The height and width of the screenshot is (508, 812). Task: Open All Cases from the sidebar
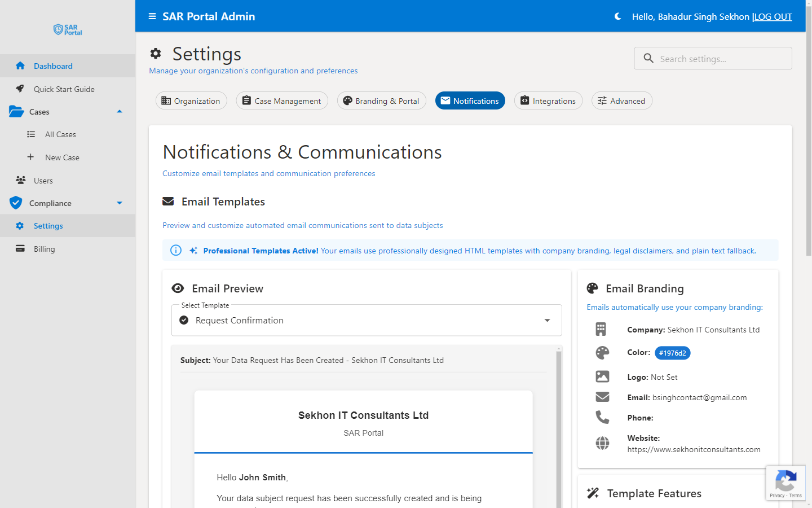coord(60,134)
